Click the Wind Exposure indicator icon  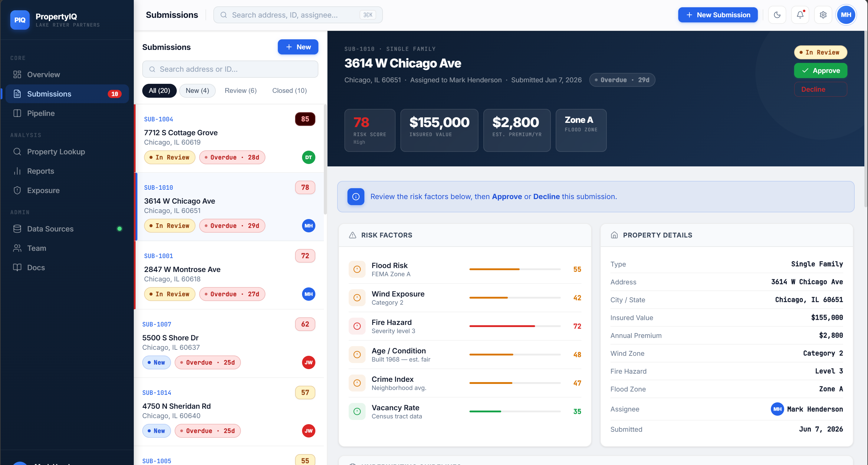pyautogui.click(x=357, y=298)
